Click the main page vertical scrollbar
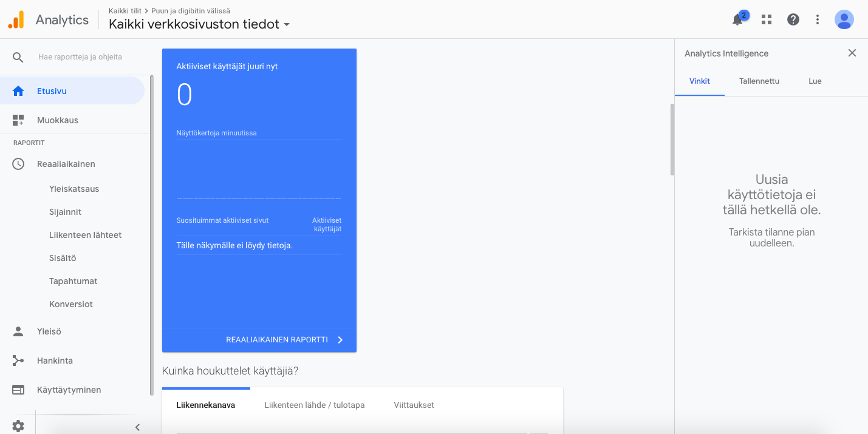The image size is (868, 434). pyautogui.click(x=672, y=140)
